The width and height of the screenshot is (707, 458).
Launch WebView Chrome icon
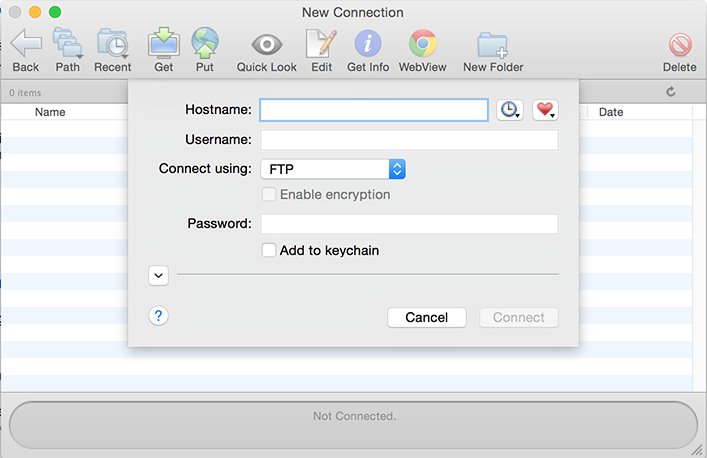[x=422, y=45]
